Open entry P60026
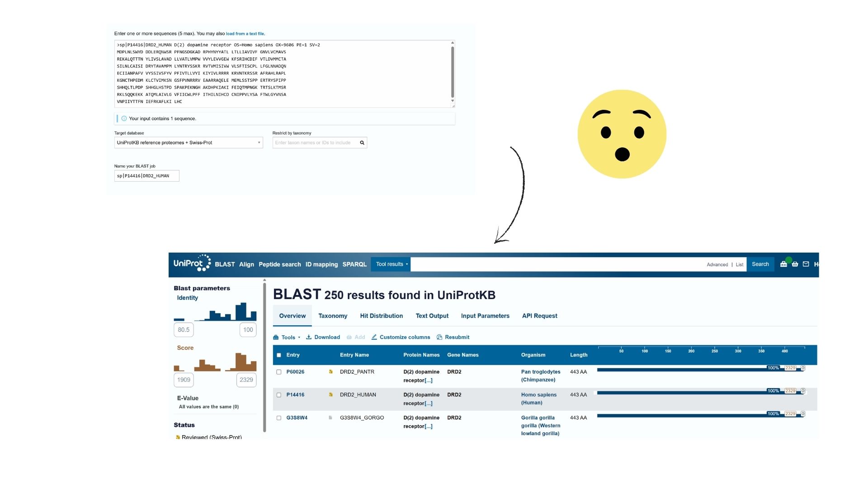 [295, 372]
